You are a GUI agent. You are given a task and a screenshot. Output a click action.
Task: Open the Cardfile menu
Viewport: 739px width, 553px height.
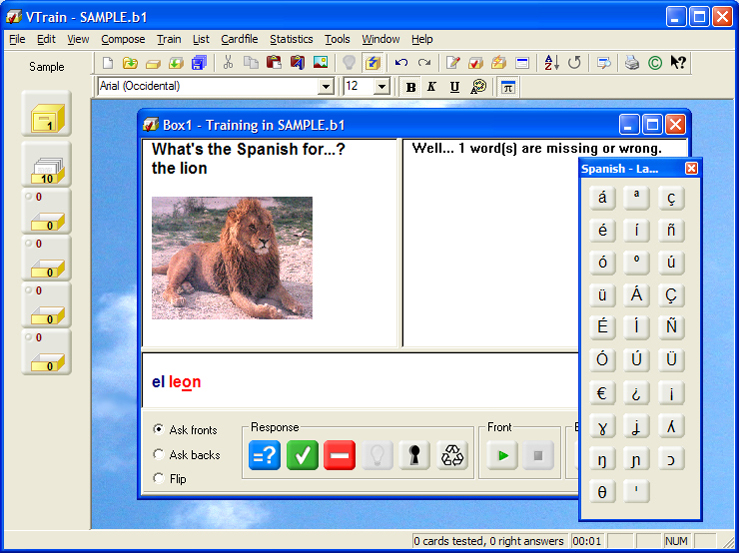[239, 39]
